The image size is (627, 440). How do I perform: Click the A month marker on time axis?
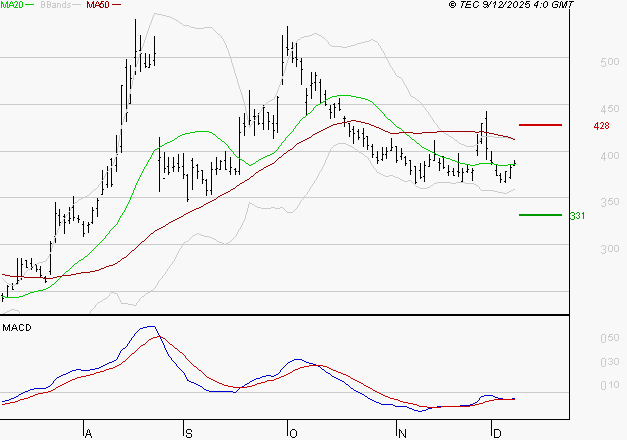88,434
